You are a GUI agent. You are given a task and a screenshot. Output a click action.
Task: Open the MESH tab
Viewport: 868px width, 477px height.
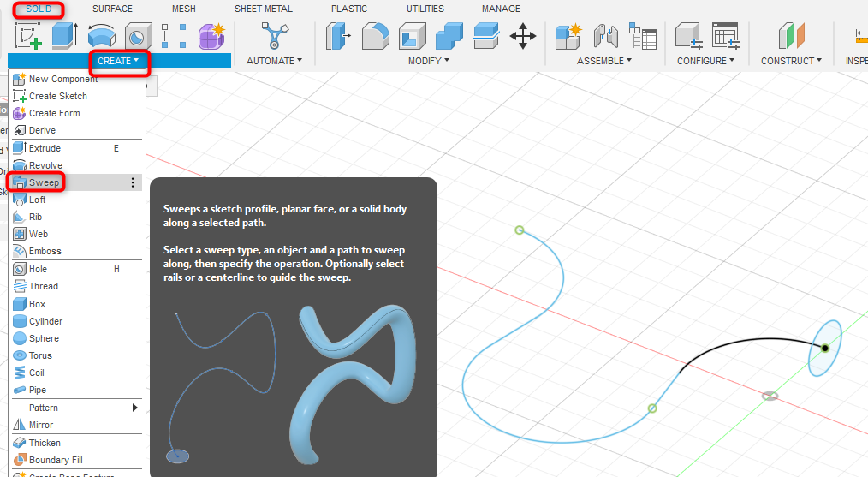[184, 9]
